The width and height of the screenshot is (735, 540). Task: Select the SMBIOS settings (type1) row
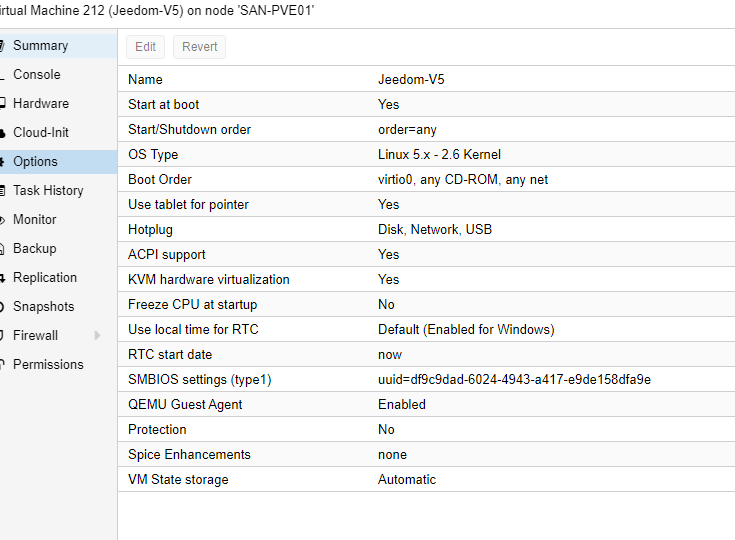pos(426,379)
